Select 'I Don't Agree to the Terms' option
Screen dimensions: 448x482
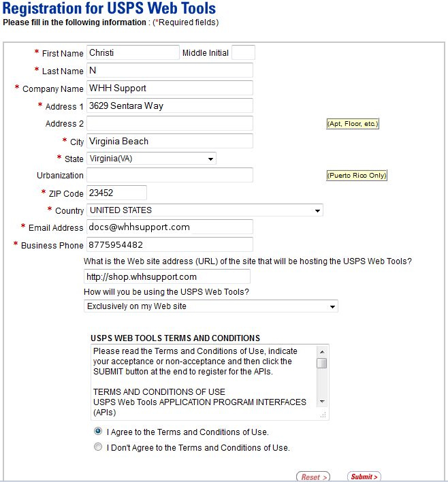(x=99, y=447)
